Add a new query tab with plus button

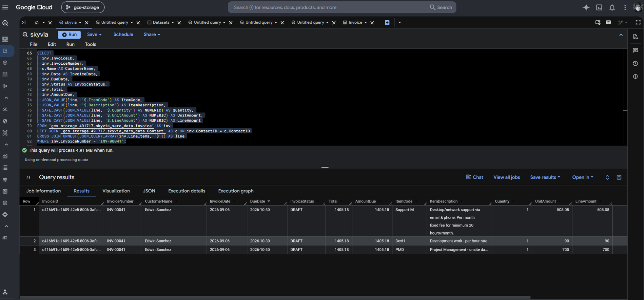(387, 22)
